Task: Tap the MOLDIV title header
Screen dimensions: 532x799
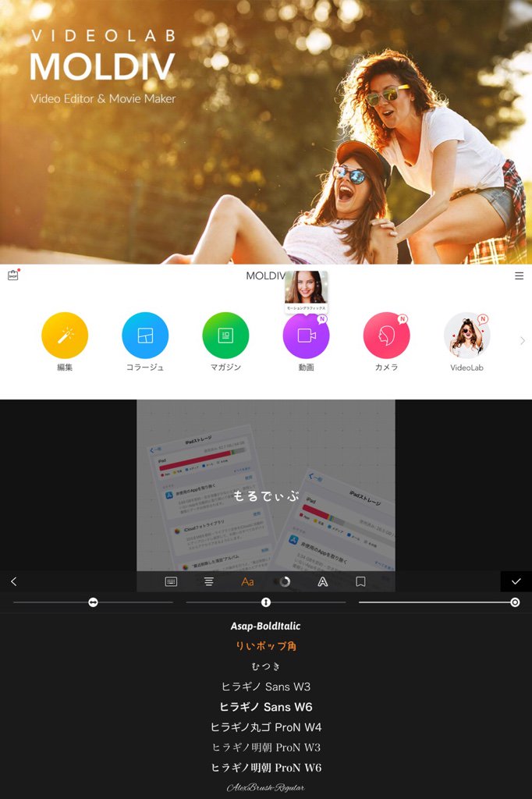Action: [x=265, y=275]
